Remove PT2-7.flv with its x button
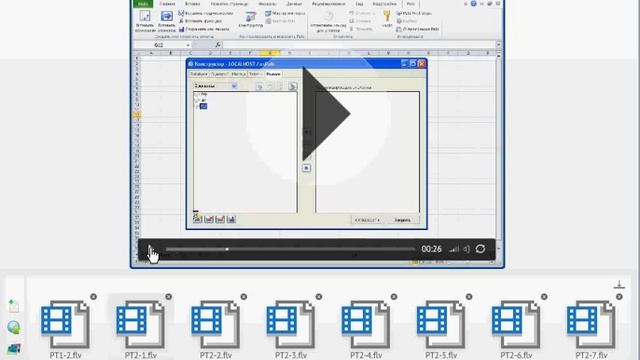 [x=619, y=297]
